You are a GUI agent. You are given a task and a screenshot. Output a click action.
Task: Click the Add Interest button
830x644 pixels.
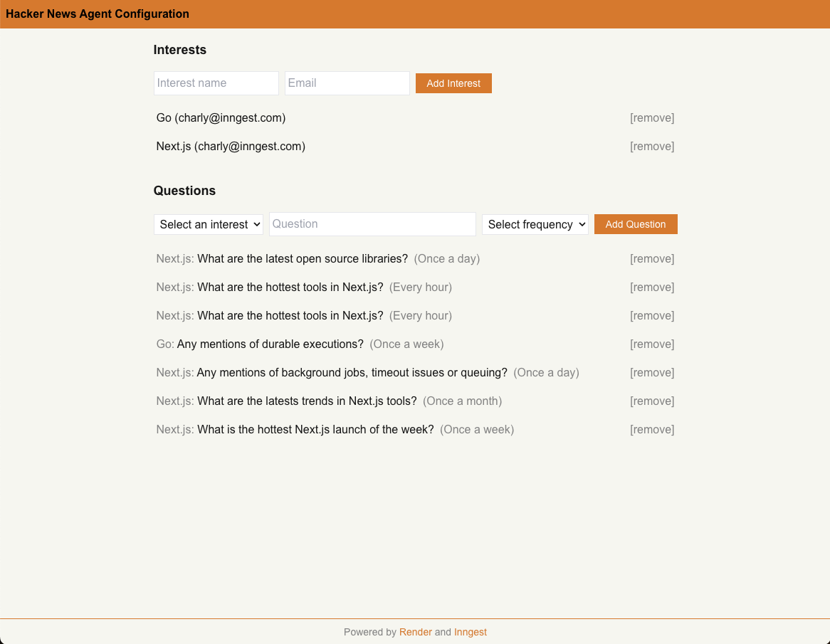(x=453, y=83)
